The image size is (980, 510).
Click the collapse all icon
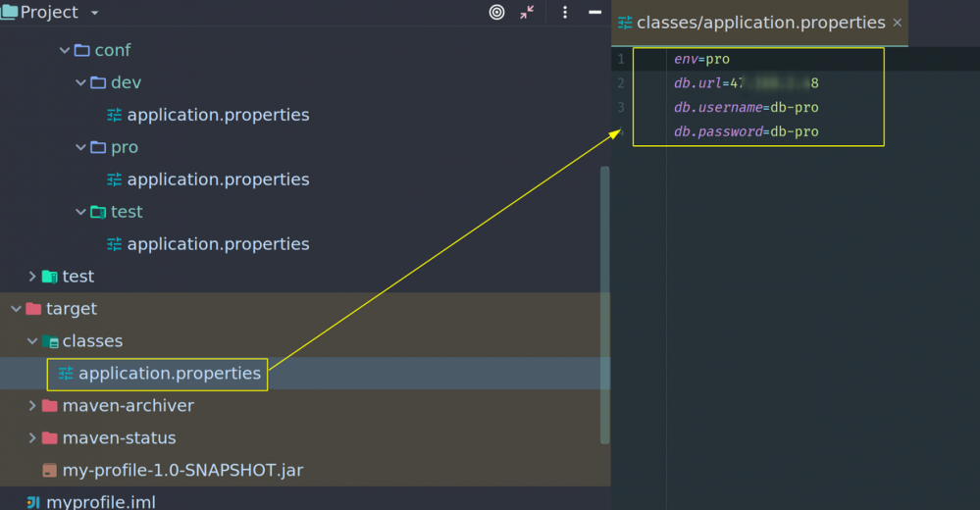tap(528, 13)
